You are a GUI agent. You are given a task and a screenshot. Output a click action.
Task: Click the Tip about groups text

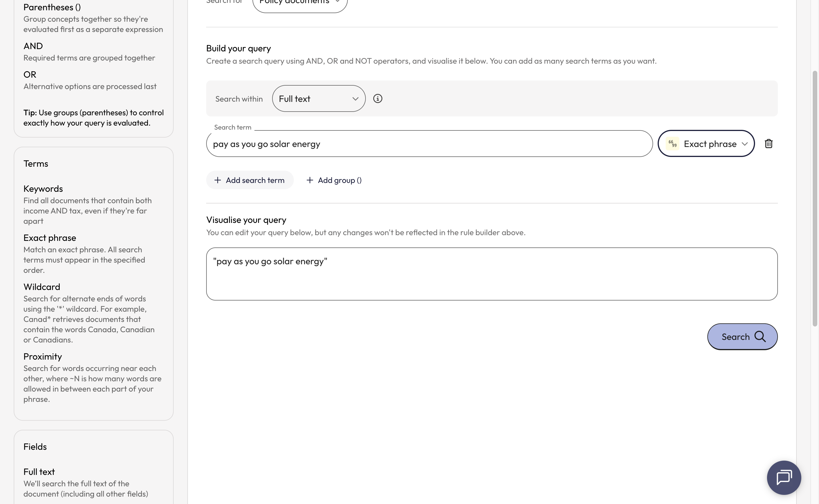point(93,118)
